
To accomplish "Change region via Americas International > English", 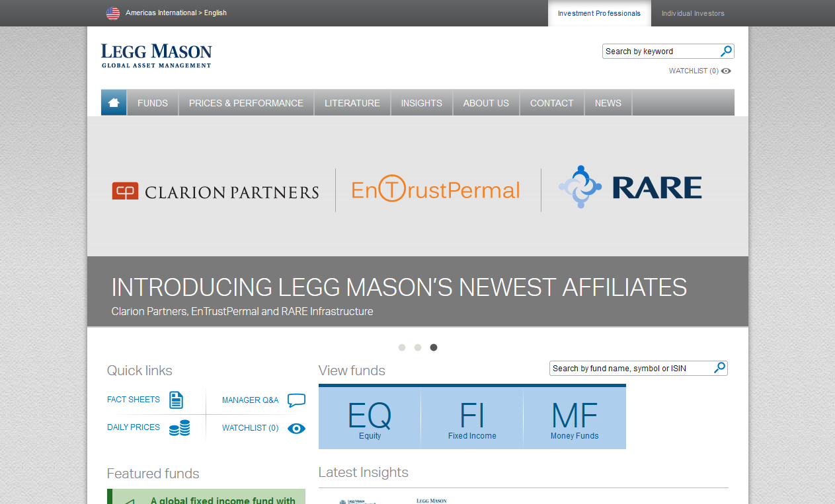I will tap(176, 13).
